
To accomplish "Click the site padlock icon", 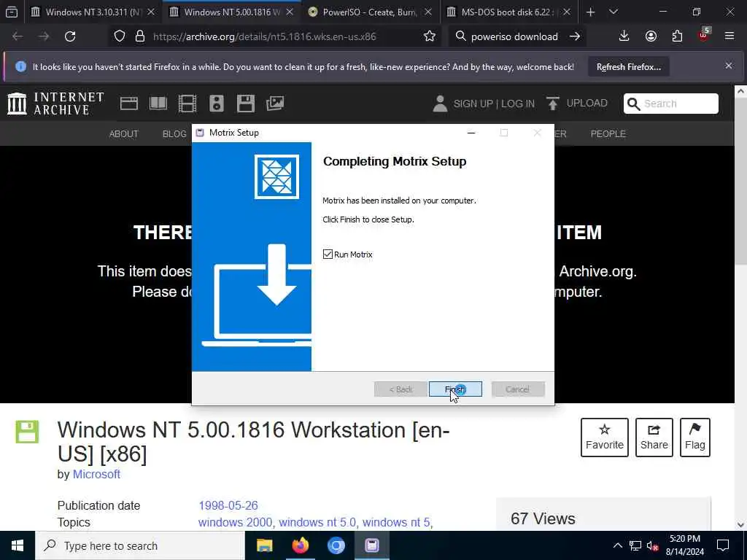I will [x=139, y=36].
